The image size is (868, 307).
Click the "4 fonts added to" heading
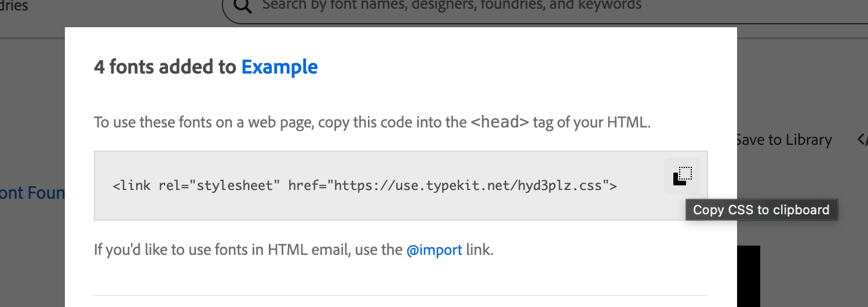click(165, 67)
